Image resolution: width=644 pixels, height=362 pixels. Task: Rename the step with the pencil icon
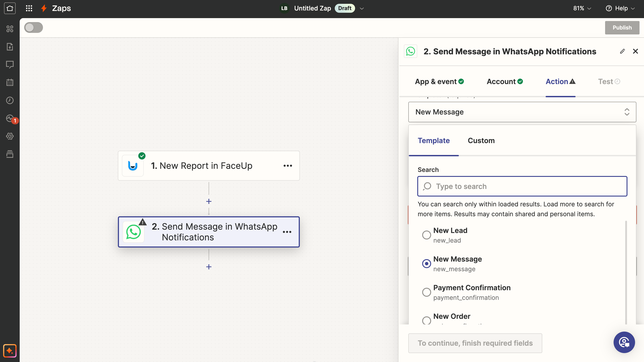[623, 51]
